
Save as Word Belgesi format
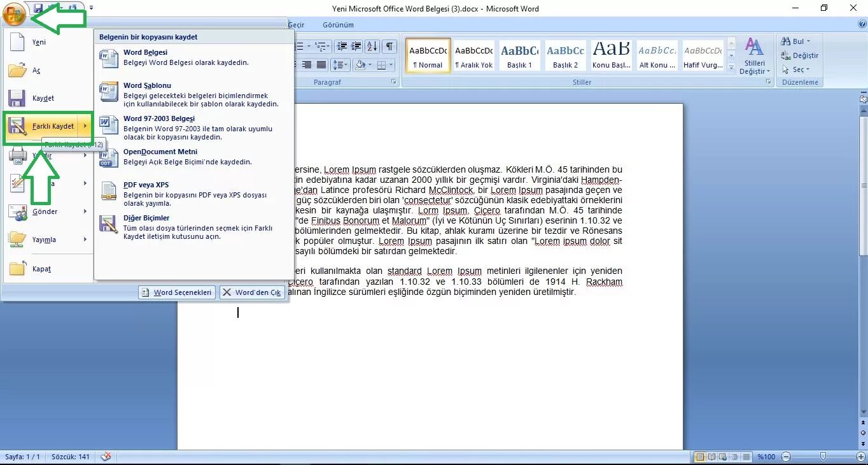coord(193,58)
